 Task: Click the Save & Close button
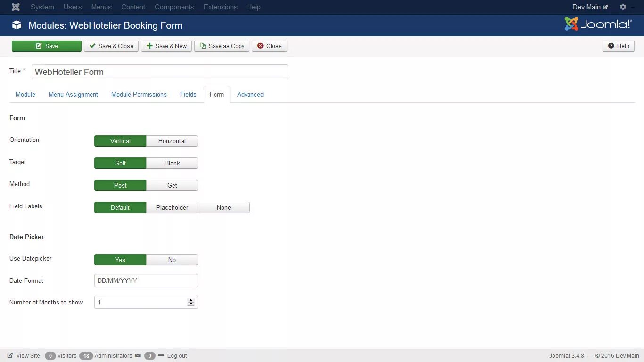[111, 46]
